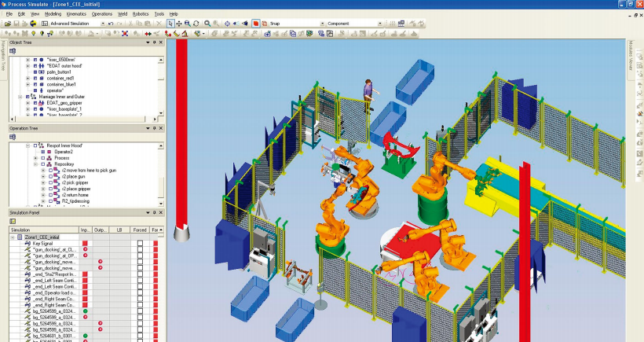
Task: Pin the Object Tree panel
Action: point(155,42)
